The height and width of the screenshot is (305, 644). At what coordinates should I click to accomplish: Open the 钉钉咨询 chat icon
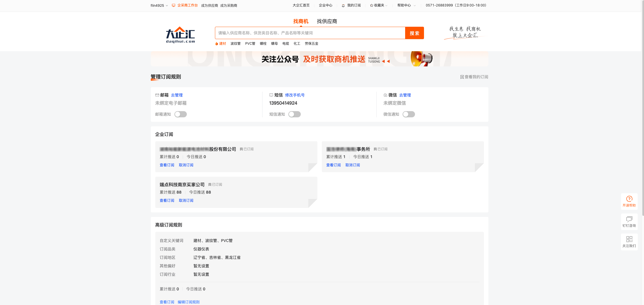pos(629,219)
